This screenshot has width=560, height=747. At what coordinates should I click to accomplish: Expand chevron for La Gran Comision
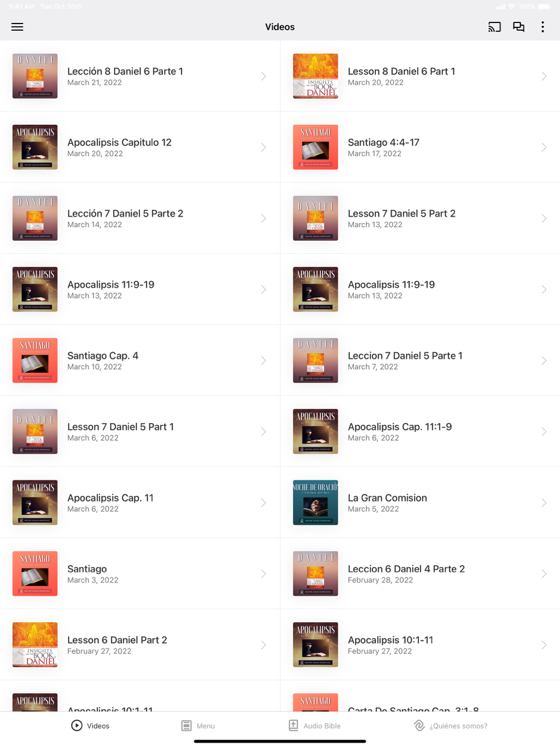point(544,503)
